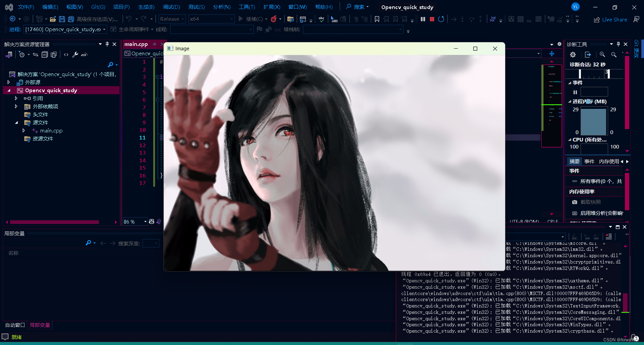Select the 事件 tab in diagnostics
644x345 pixels.
point(589,162)
